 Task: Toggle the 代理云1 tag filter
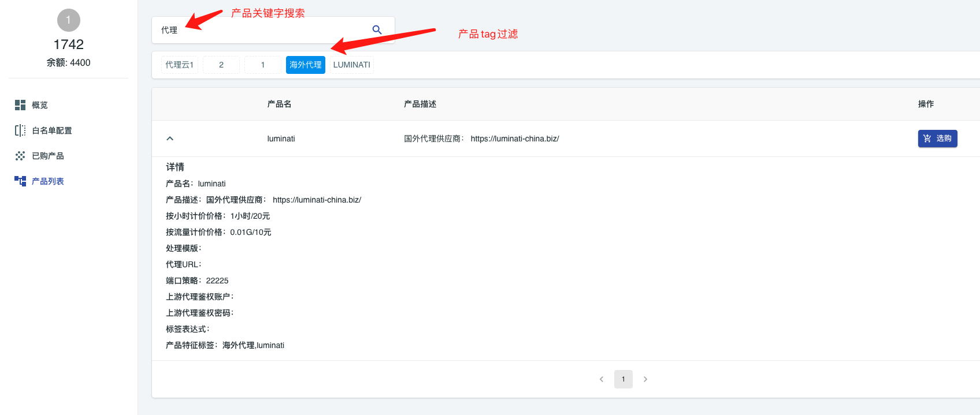pos(180,65)
